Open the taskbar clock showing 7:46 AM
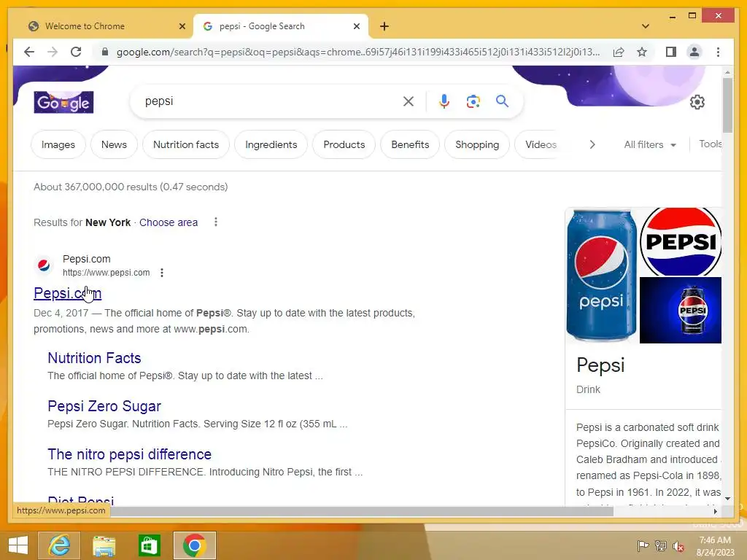Image resolution: width=747 pixels, height=560 pixels. (x=715, y=545)
